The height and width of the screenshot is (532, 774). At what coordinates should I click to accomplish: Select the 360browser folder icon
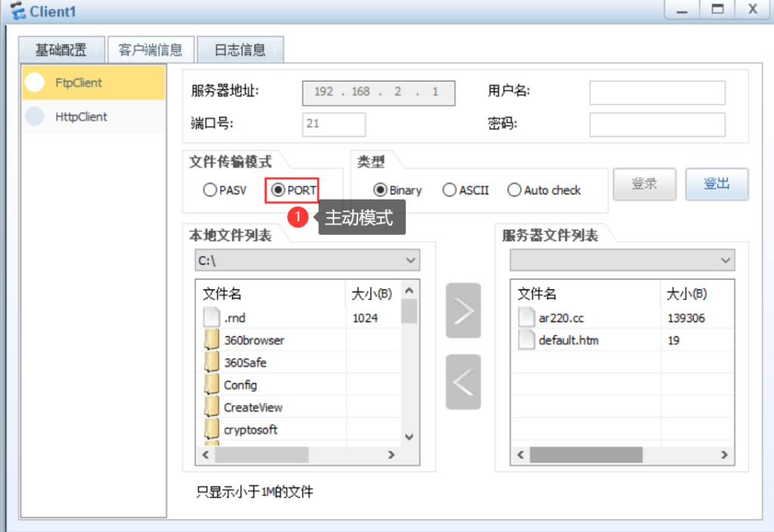click(212, 340)
